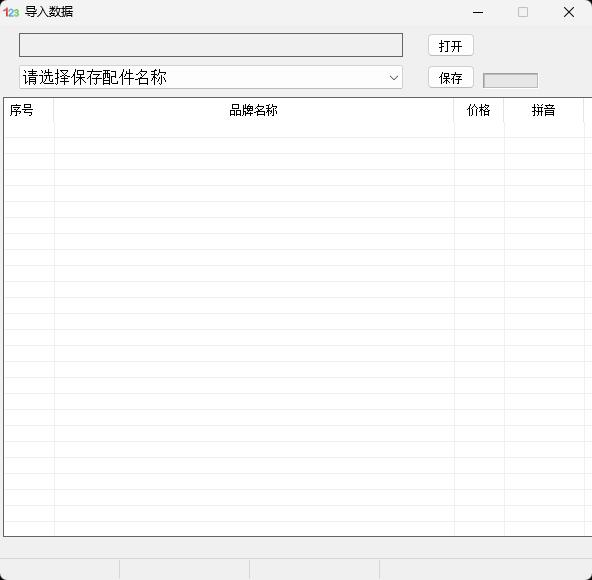Image resolution: width=592 pixels, height=580 pixels.
Task: Open the 请选择保存配件名称 dropdown
Action: 211,77
